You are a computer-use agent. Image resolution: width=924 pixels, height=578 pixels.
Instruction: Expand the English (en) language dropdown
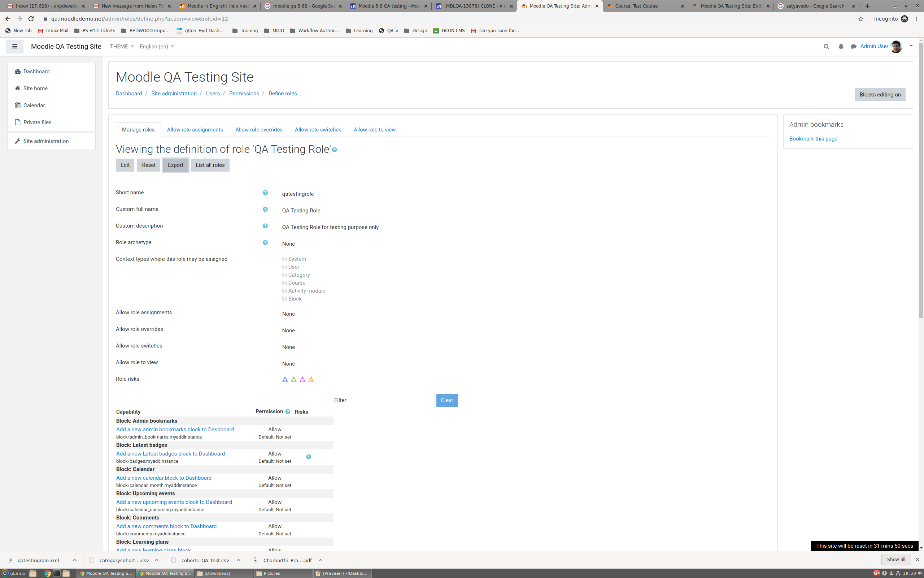[157, 47]
